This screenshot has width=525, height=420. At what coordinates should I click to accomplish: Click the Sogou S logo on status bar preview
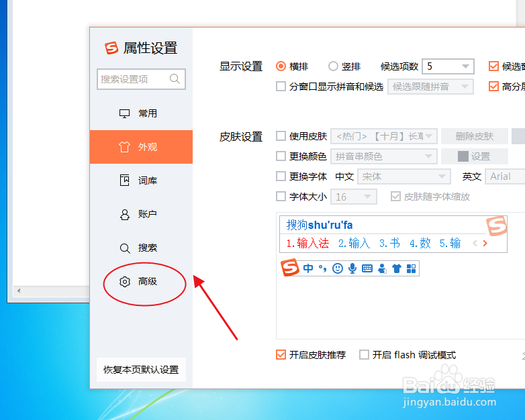(289, 268)
